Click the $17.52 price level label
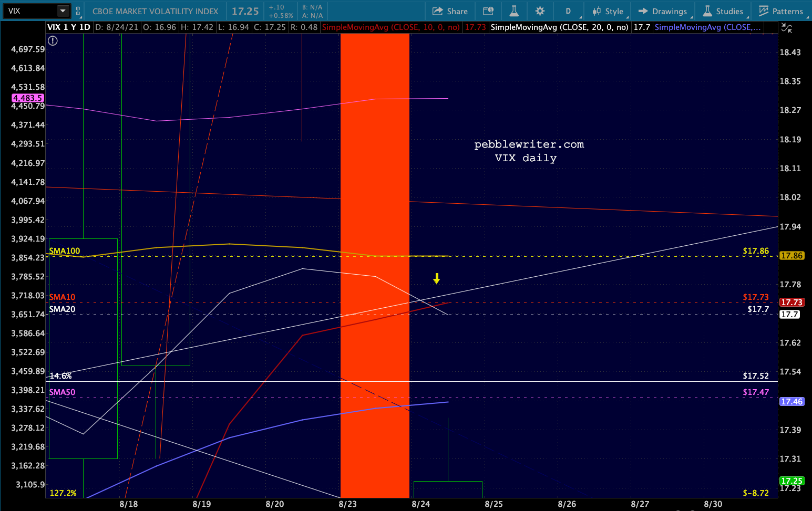Image resolution: width=812 pixels, height=511 pixels. [x=756, y=376]
